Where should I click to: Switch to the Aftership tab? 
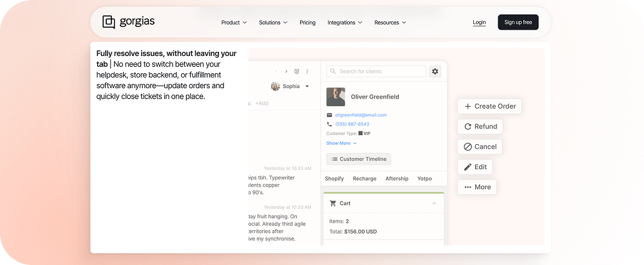pos(397,179)
